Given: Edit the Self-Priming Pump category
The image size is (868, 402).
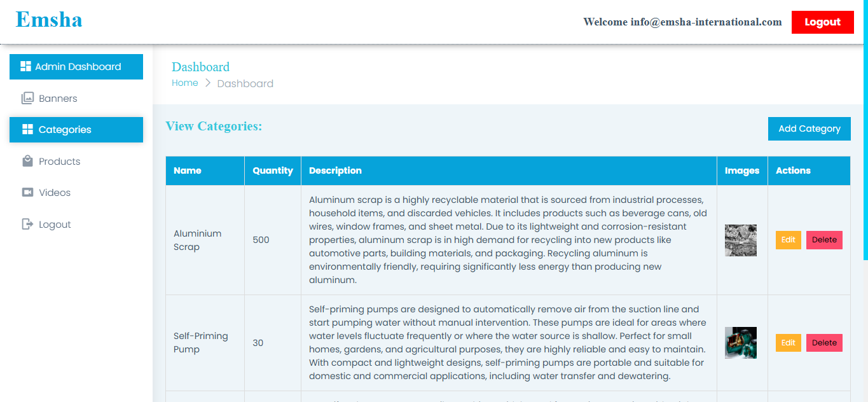Looking at the screenshot, I should 788,343.
